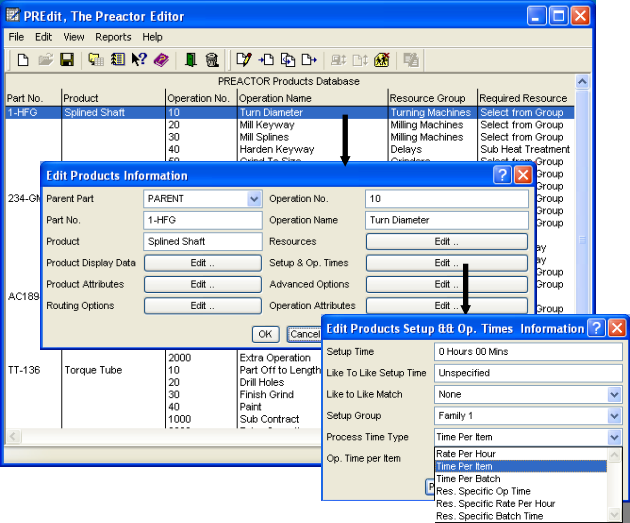Click Like To Like Setup Time field
The image size is (630, 523).
(x=528, y=373)
